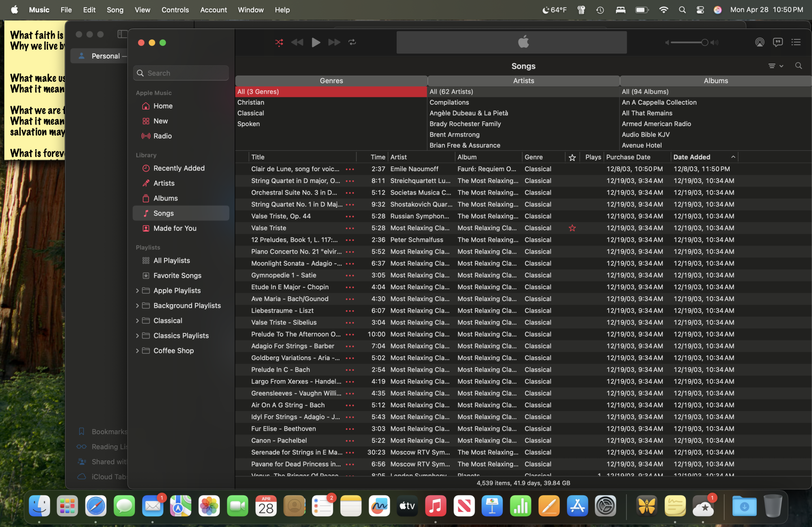Sort by the Date Added column header
This screenshot has width=812, height=527.
click(691, 157)
